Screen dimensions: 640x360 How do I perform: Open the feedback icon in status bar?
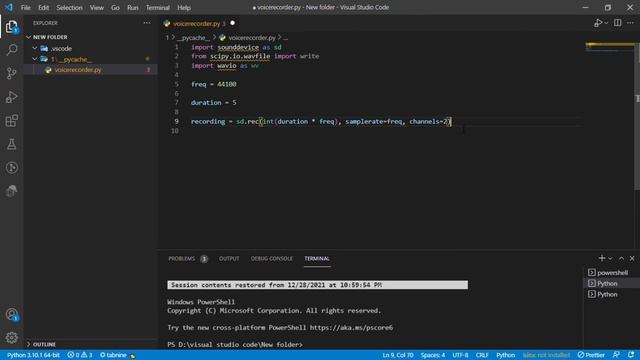click(616, 355)
